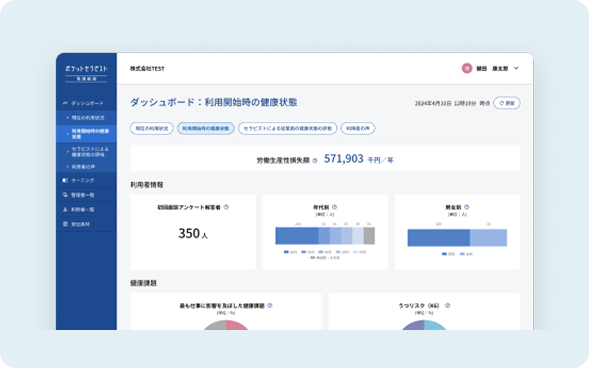Viewport: 589px width, 368px height.
Task: Open the user account dropdown chevron
Action: point(516,68)
